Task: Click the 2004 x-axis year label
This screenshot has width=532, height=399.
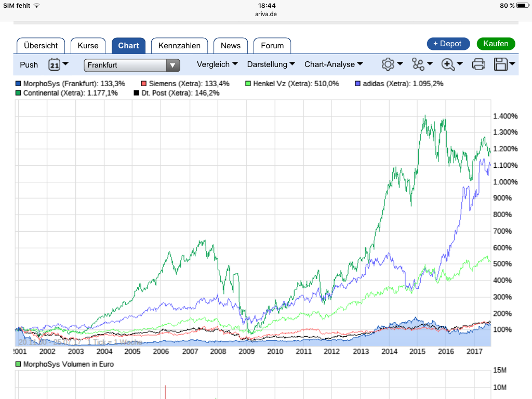Action: click(104, 352)
